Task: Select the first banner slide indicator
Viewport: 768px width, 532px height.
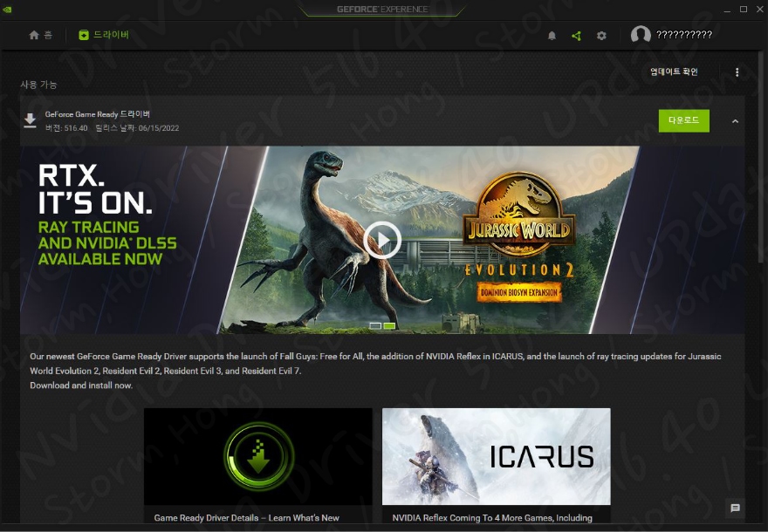Action: click(375, 325)
